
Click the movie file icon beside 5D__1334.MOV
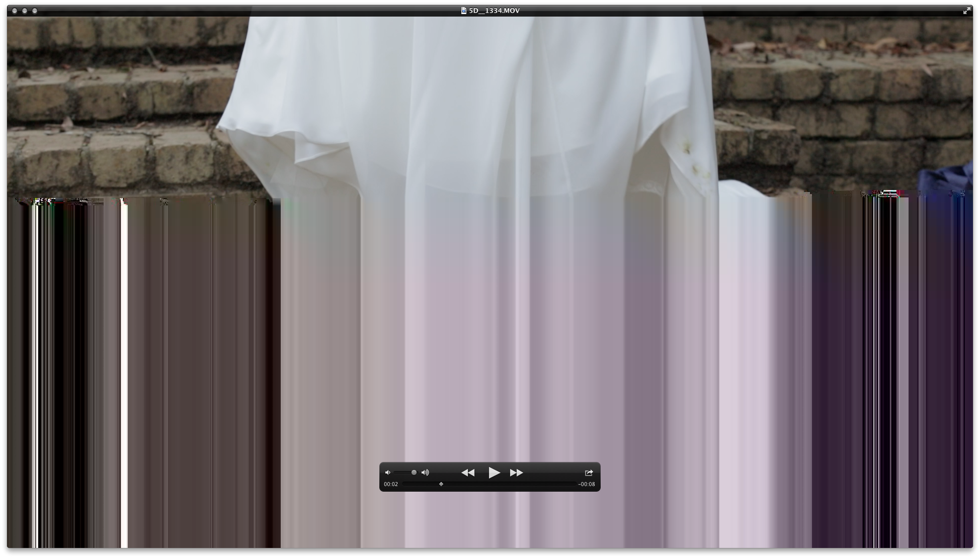(x=463, y=11)
